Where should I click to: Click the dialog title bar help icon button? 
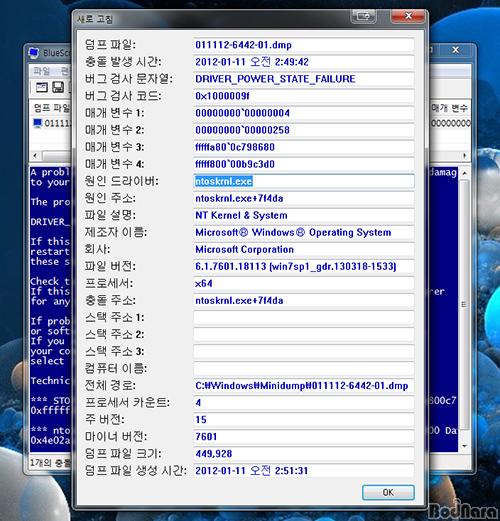pos(363,16)
